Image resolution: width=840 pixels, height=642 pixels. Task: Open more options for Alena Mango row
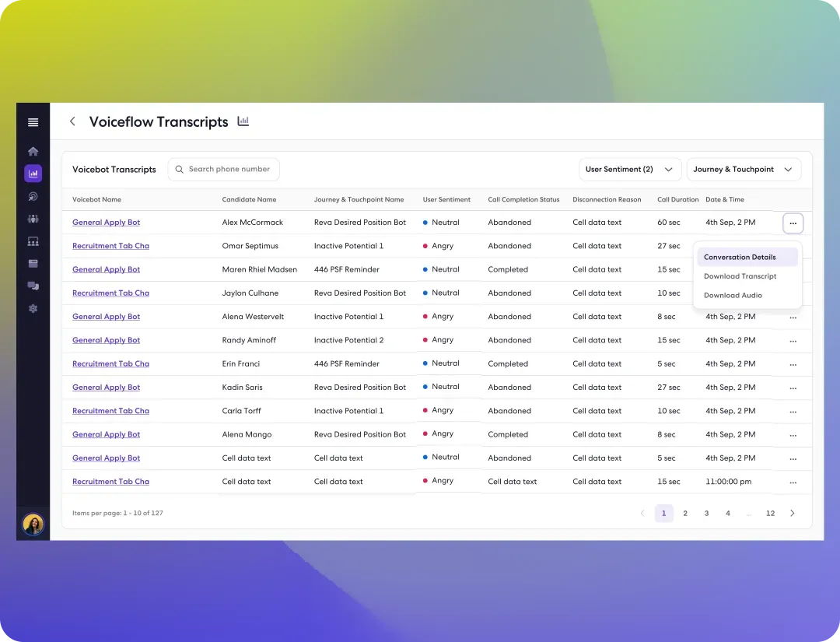[793, 435]
